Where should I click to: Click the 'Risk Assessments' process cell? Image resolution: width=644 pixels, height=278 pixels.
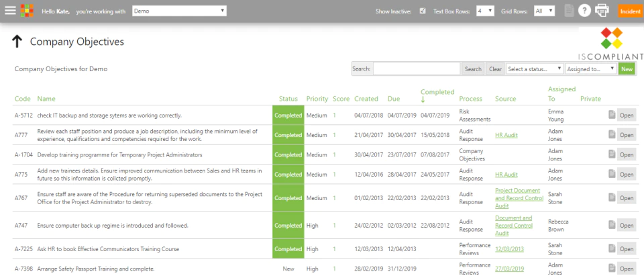(475, 115)
